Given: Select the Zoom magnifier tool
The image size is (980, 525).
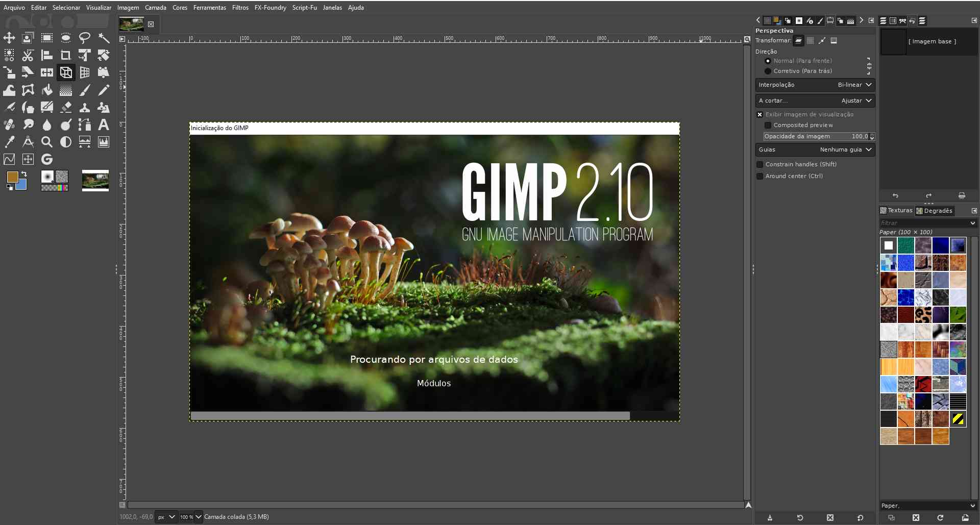Looking at the screenshot, I should [47, 142].
